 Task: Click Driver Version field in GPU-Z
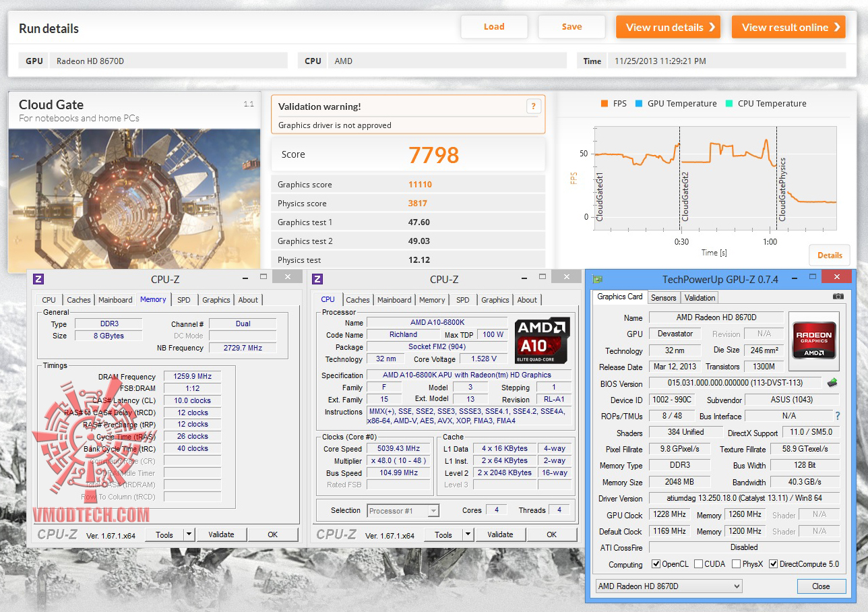(744, 498)
